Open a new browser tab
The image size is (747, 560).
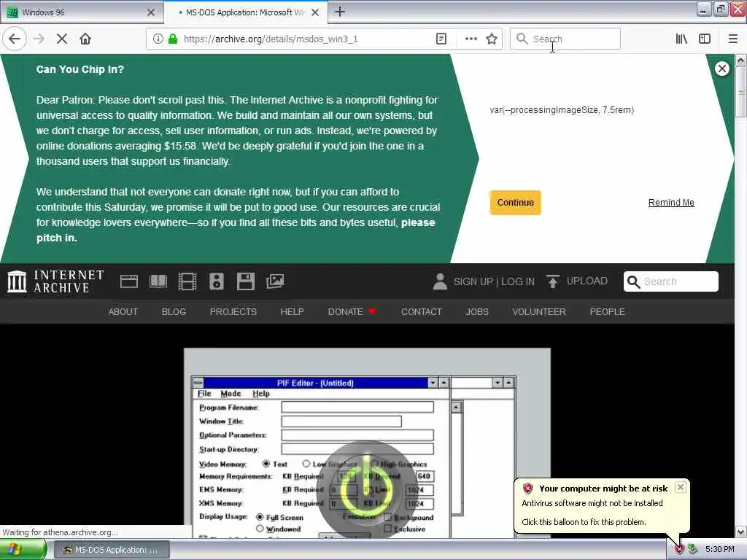tap(340, 12)
